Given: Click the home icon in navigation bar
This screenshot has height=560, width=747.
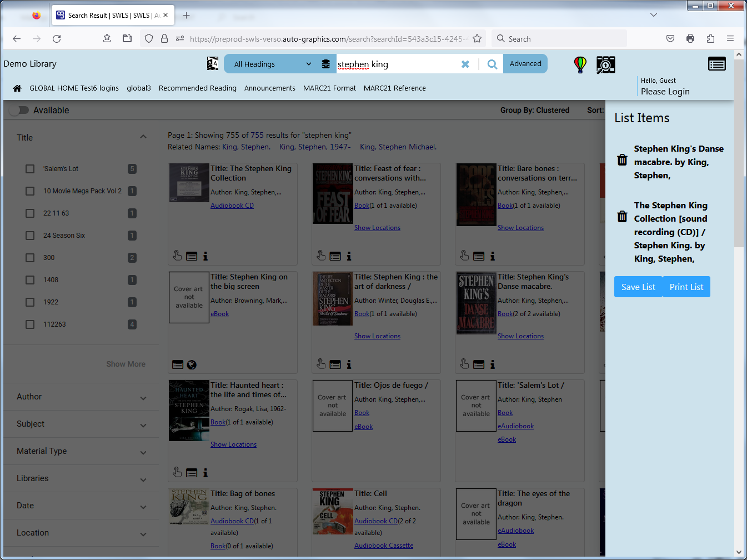Looking at the screenshot, I should click(17, 88).
